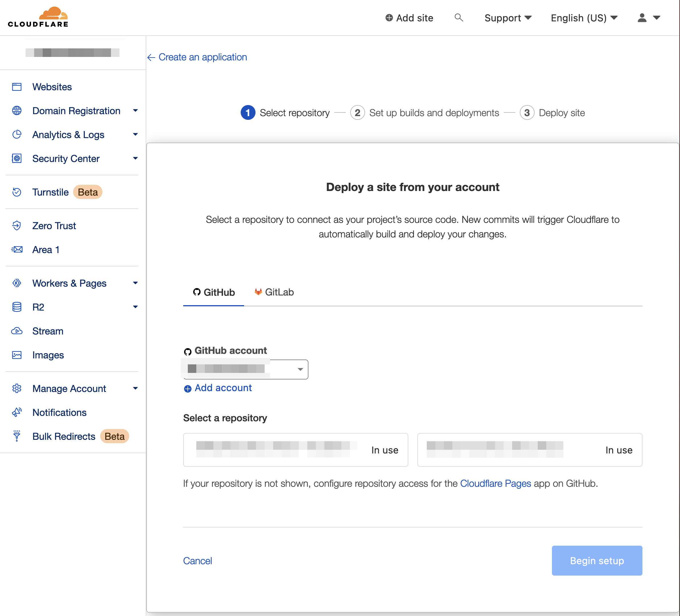Viewport: 680px width, 616px height.
Task: Click the Notifications megaphone icon
Action: tap(17, 412)
